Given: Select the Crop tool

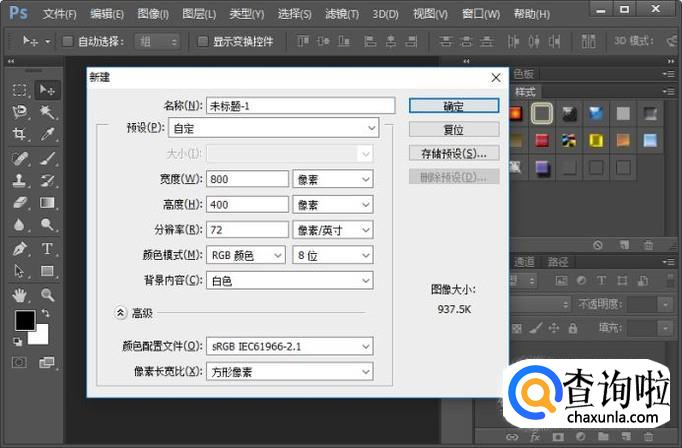Looking at the screenshot, I should tap(19, 134).
